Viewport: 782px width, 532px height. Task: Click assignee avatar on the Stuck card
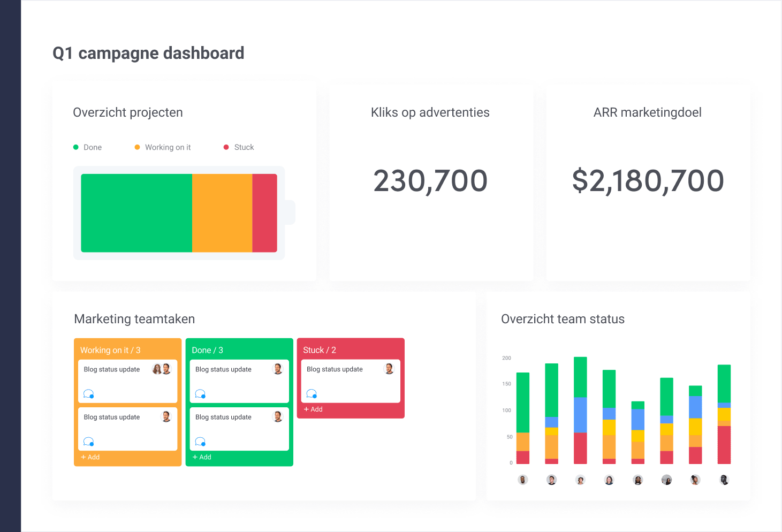[x=389, y=369]
